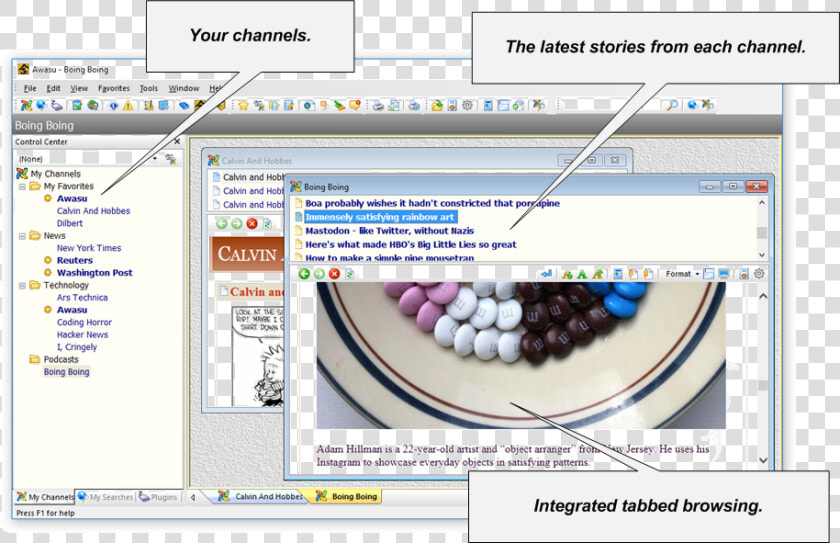Open 'Mastodon - like Twitter' story
The image size is (840, 543).
coord(389,231)
